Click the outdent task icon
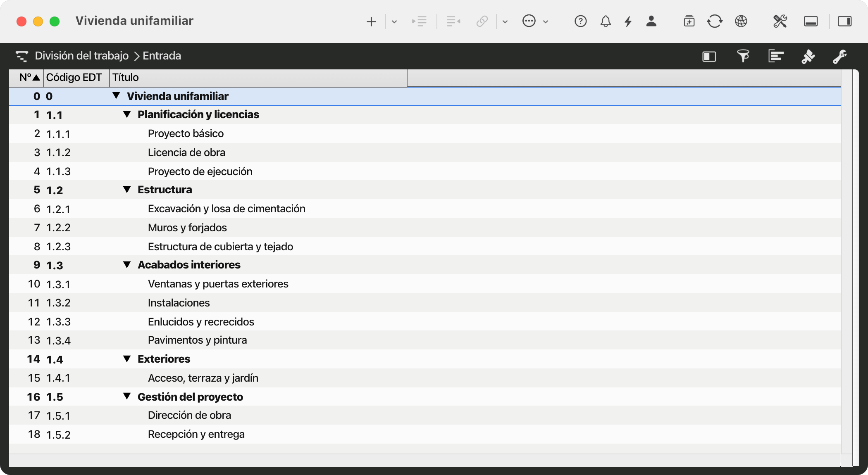Viewport: 868px width, 475px height. point(453,21)
